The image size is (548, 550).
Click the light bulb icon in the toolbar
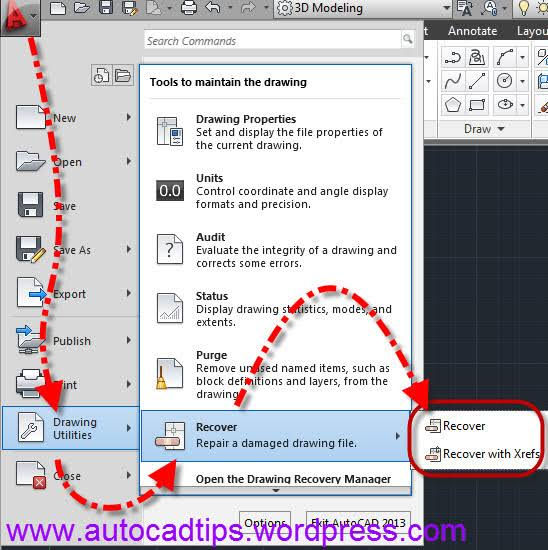523,8
